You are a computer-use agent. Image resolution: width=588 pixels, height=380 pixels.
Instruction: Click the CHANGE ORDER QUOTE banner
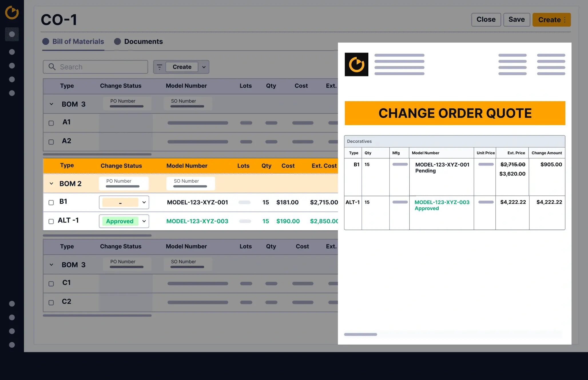pos(455,113)
